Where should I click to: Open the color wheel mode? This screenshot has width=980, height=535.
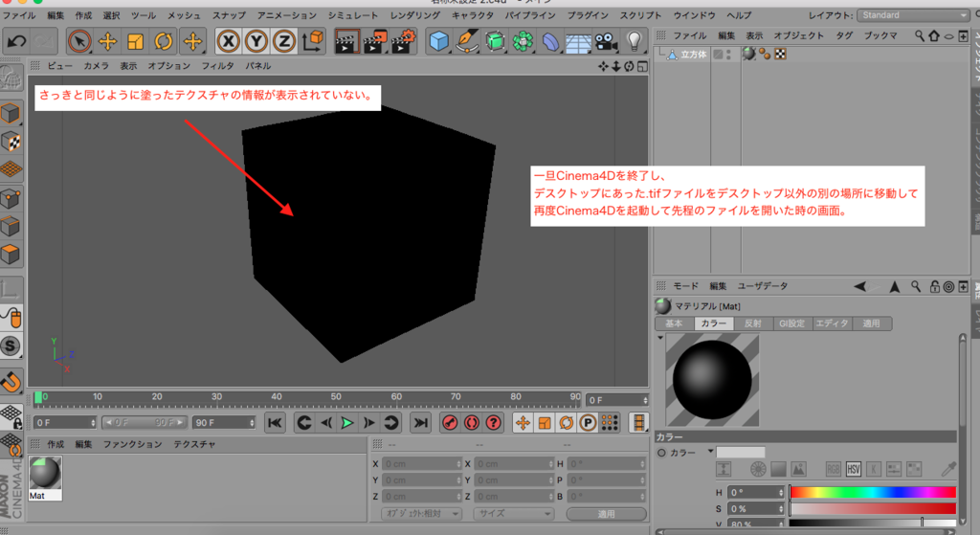coord(758,469)
